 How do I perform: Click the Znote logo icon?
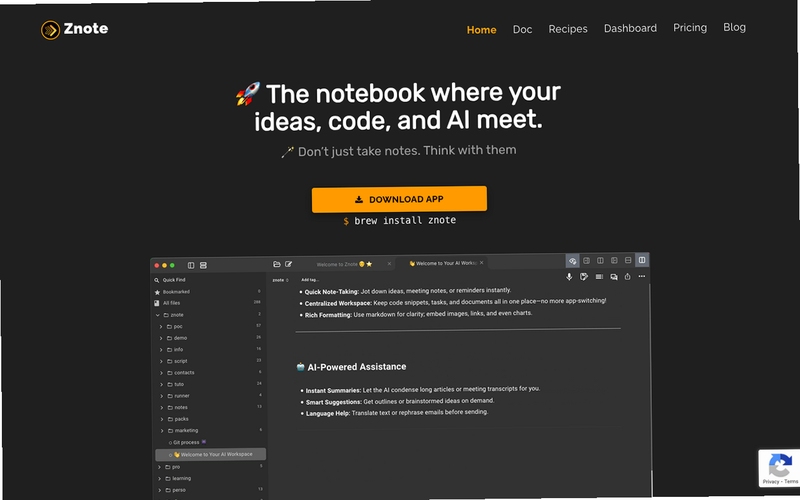(x=50, y=30)
